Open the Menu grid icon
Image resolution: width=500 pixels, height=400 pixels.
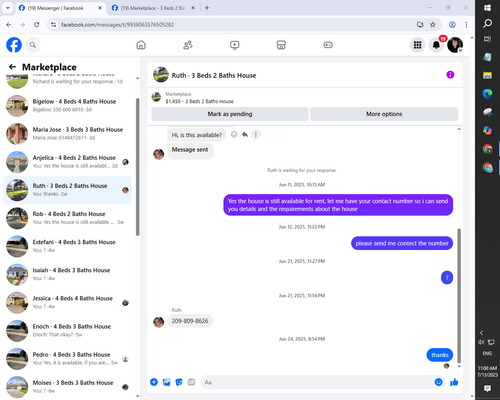417,45
